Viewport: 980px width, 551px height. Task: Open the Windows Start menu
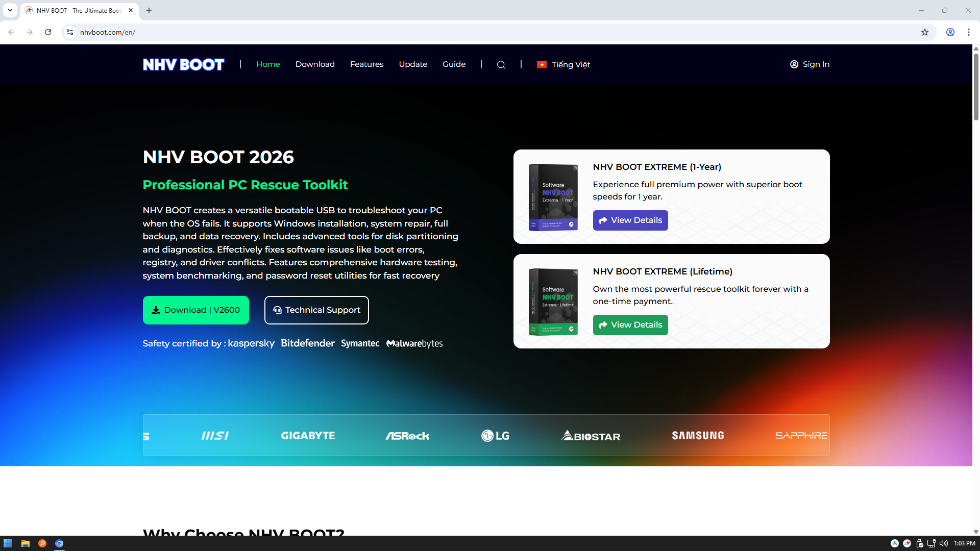point(8,543)
